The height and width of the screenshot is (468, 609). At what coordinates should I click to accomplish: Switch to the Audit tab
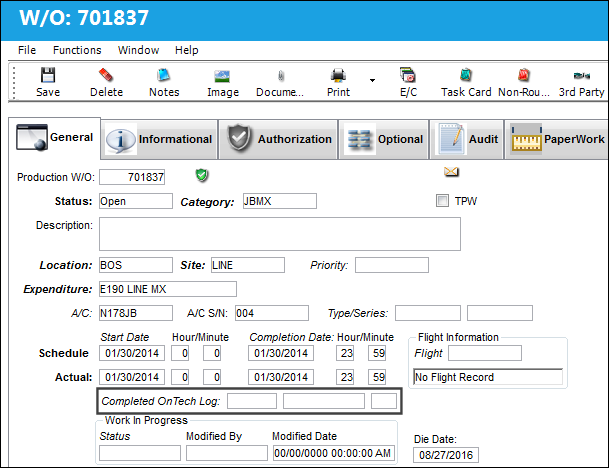(466, 139)
